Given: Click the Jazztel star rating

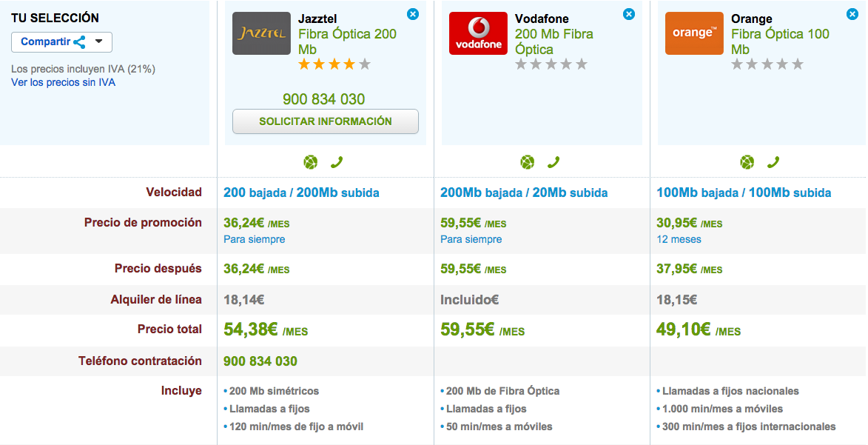Looking at the screenshot, I should click(334, 65).
